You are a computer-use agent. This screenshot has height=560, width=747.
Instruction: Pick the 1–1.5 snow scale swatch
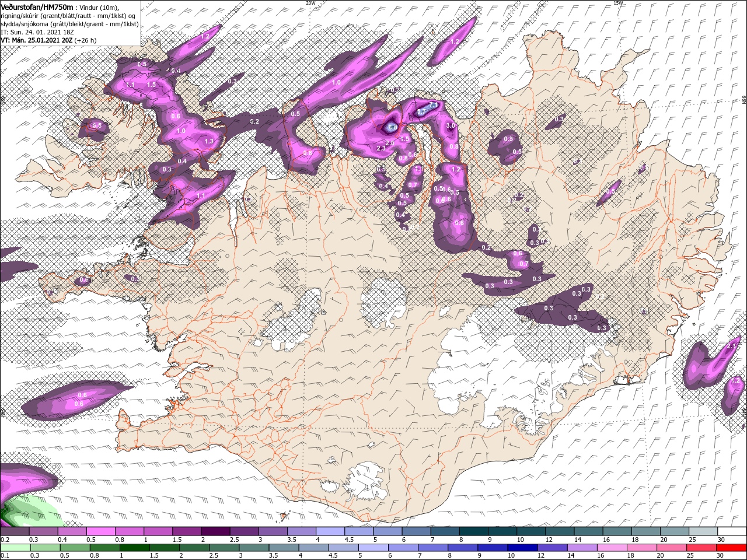(x=158, y=531)
